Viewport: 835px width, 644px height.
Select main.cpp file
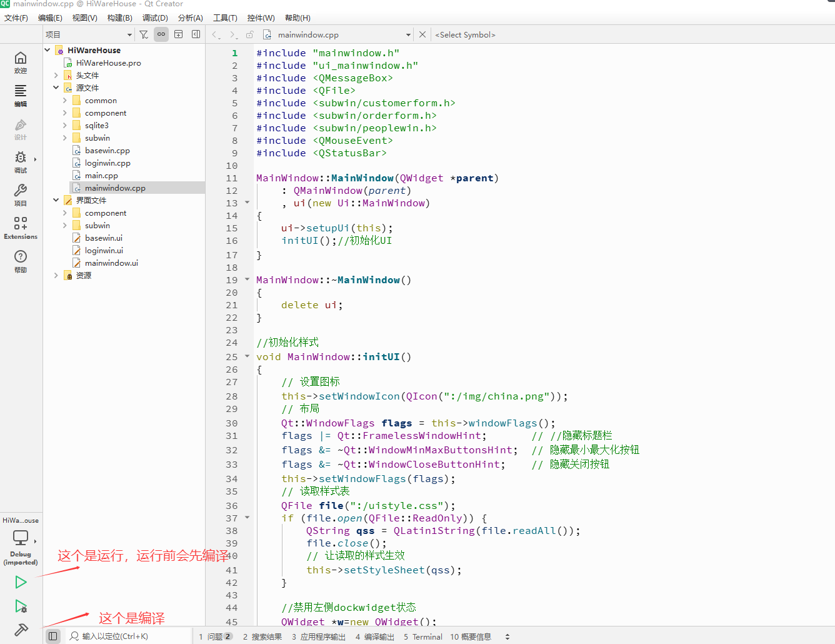pos(101,175)
